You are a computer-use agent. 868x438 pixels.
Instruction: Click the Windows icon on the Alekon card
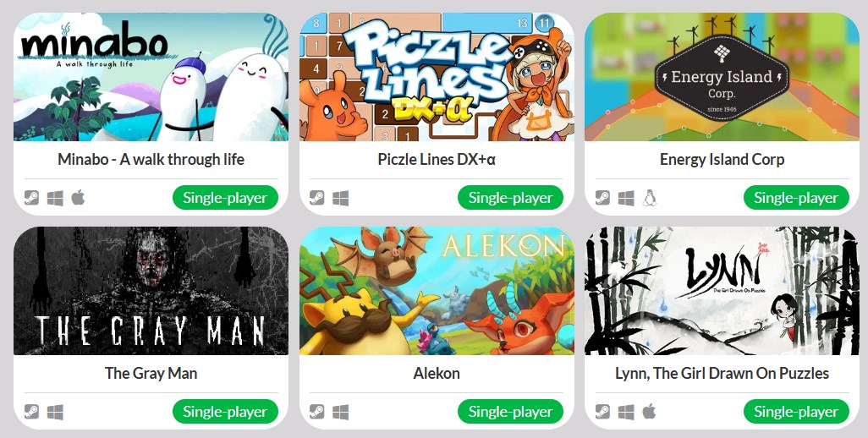(340, 412)
